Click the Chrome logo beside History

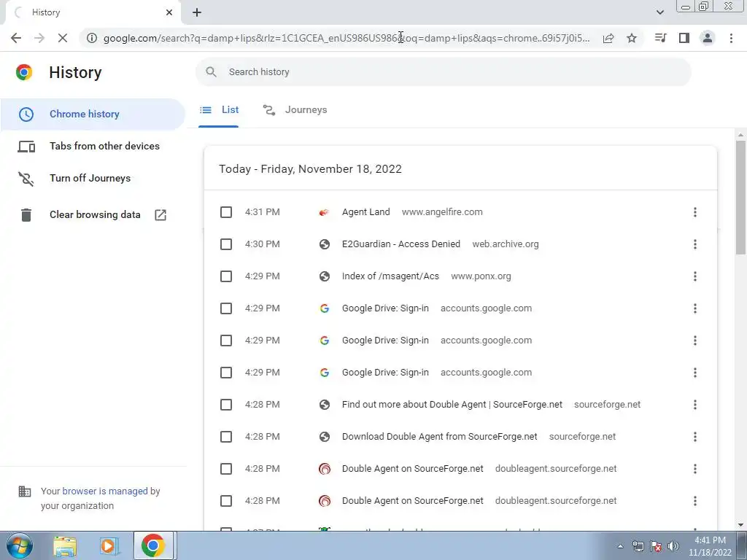click(x=24, y=72)
